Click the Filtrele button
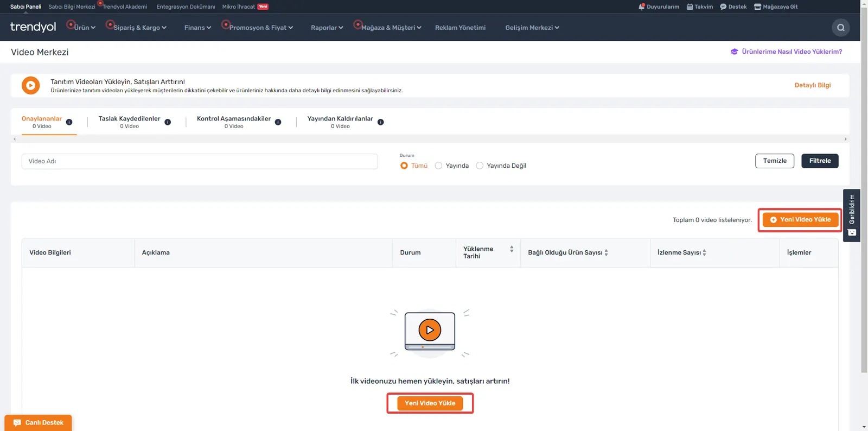Screen dimensions: 868x431 (820, 161)
